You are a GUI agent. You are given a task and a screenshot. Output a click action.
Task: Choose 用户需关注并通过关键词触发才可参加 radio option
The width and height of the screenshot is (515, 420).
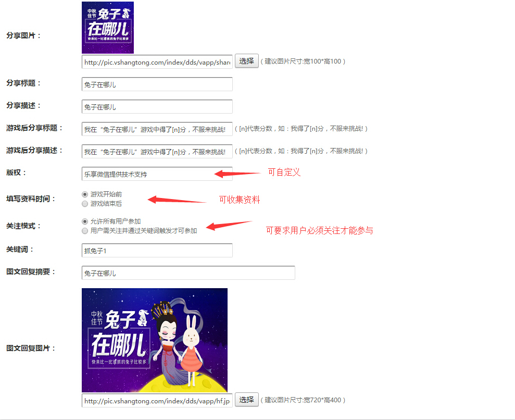(x=85, y=231)
